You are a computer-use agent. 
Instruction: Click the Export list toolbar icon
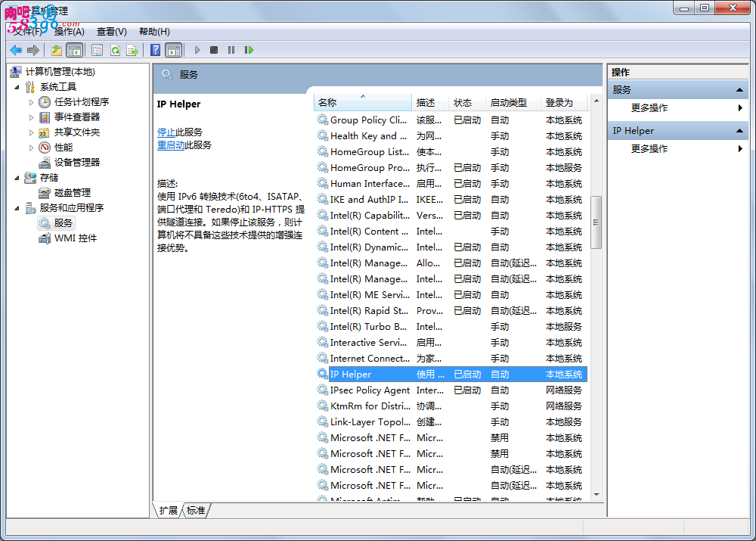132,50
